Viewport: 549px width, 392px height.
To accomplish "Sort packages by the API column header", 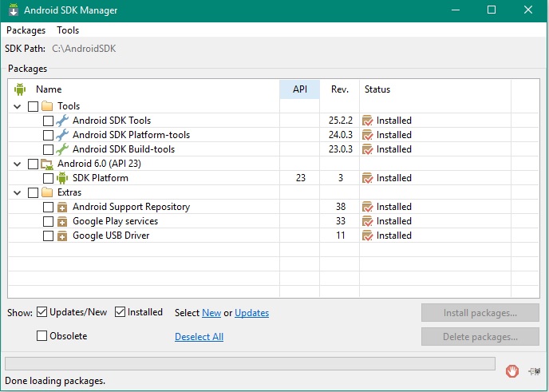I will [300, 89].
